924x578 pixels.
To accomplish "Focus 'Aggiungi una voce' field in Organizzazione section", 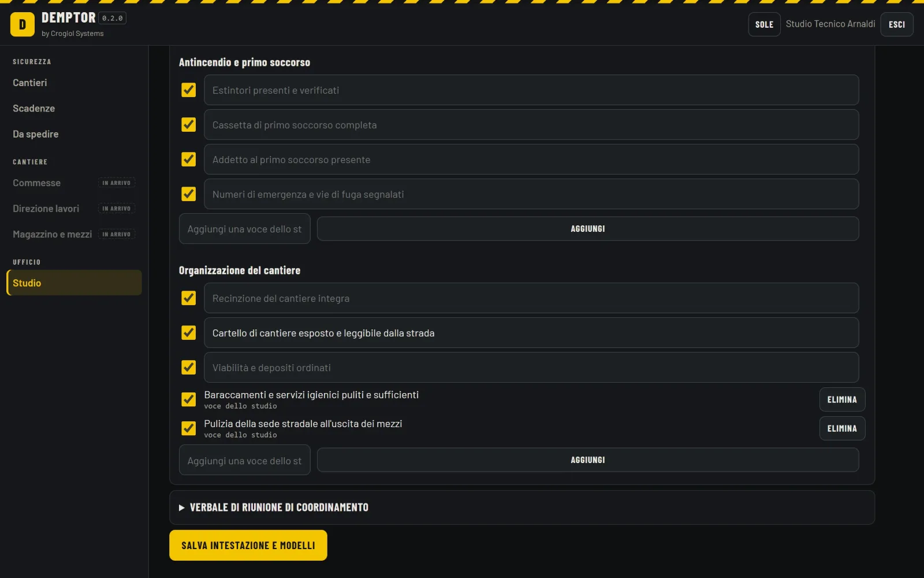I will 245,460.
